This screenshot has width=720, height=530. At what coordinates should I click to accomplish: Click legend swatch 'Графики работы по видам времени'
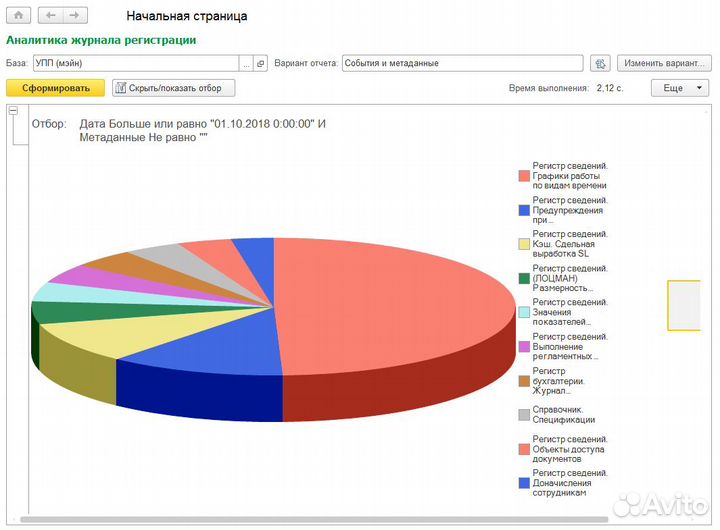[x=524, y=176]
